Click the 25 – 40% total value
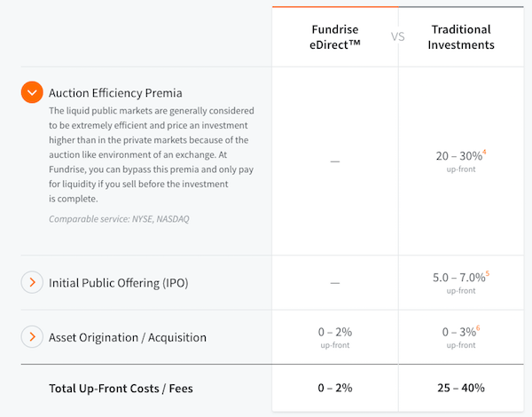The width and height of the screenshot is (532, 417). tap(460, 388)
